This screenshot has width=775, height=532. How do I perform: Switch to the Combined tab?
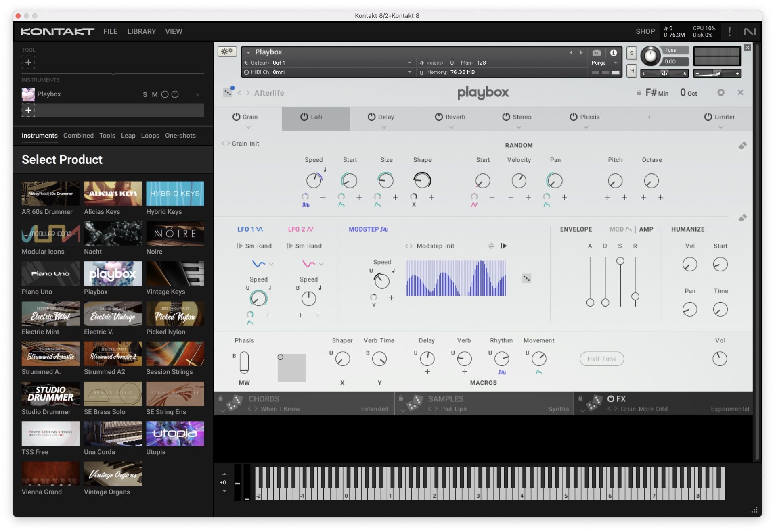pos(78,136)
